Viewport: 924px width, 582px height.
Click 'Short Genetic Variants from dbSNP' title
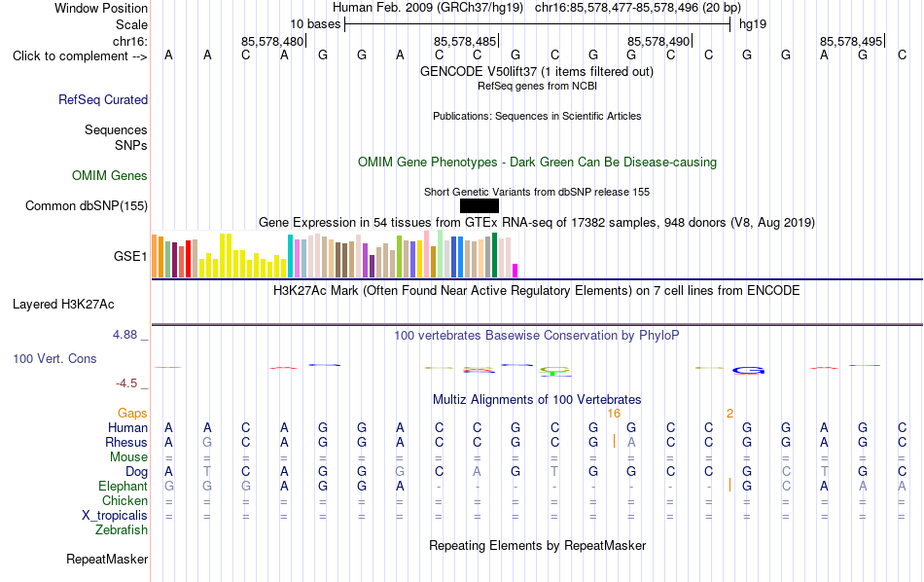(537, 193)
